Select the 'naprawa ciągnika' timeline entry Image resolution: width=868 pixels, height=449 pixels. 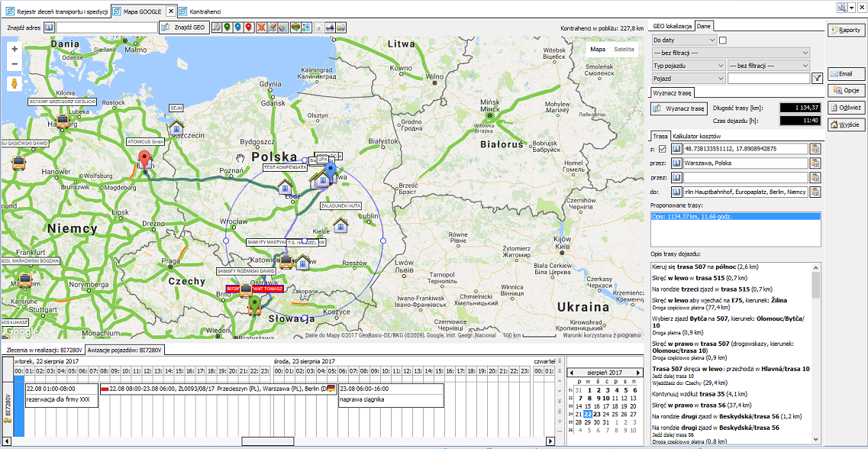click(x=392, y=396)
